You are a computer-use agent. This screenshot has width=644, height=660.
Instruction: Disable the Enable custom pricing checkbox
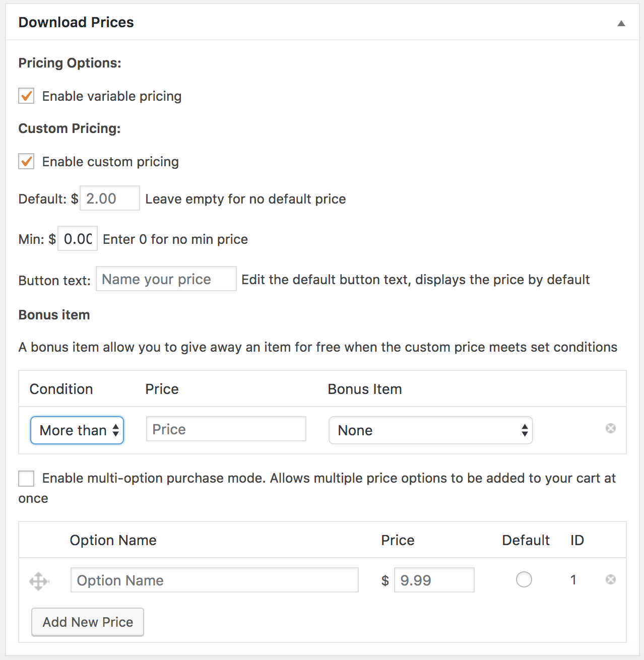tap(26, 161)
